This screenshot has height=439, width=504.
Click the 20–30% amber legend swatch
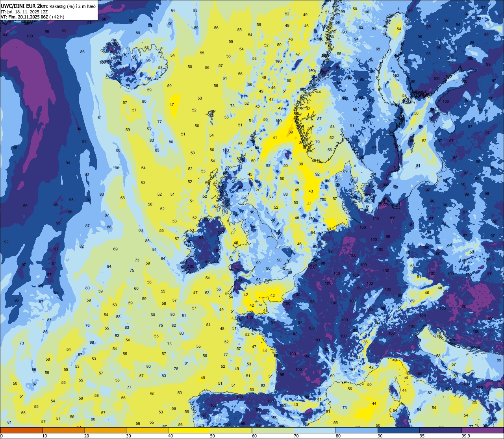point(105,430)
